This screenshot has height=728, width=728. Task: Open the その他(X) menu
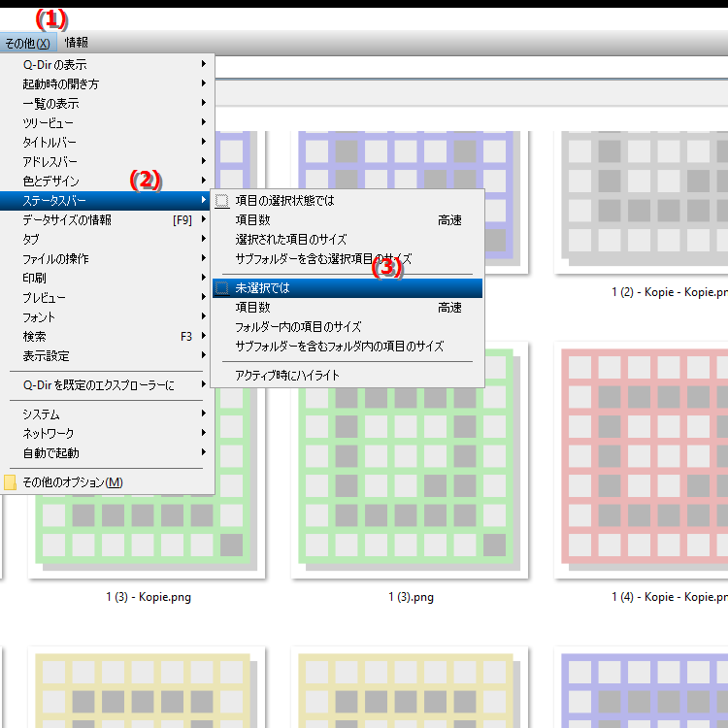click(28, 43)
